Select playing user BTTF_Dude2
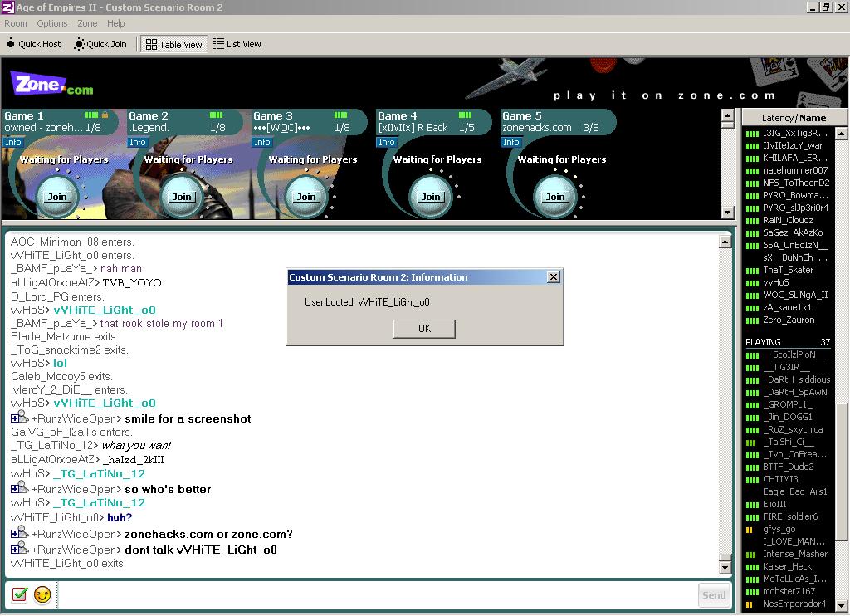Viewport: 850px width, 616px height. click(788, 467)
